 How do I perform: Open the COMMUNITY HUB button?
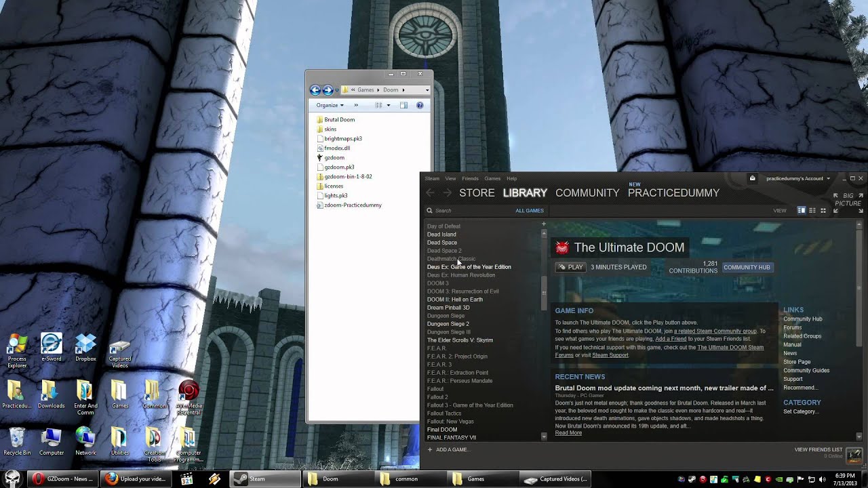[747, 267]
